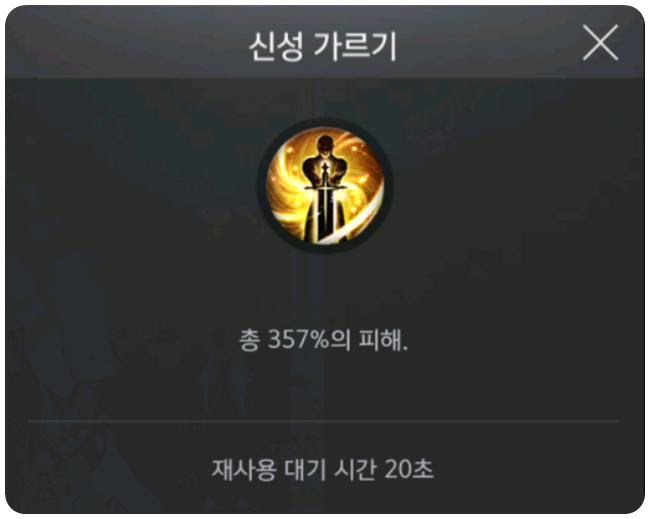Viewport: 650px width, 519px height.
Task: Tap the golden 신성 가르기 skill icon
Action: [325, 185]
